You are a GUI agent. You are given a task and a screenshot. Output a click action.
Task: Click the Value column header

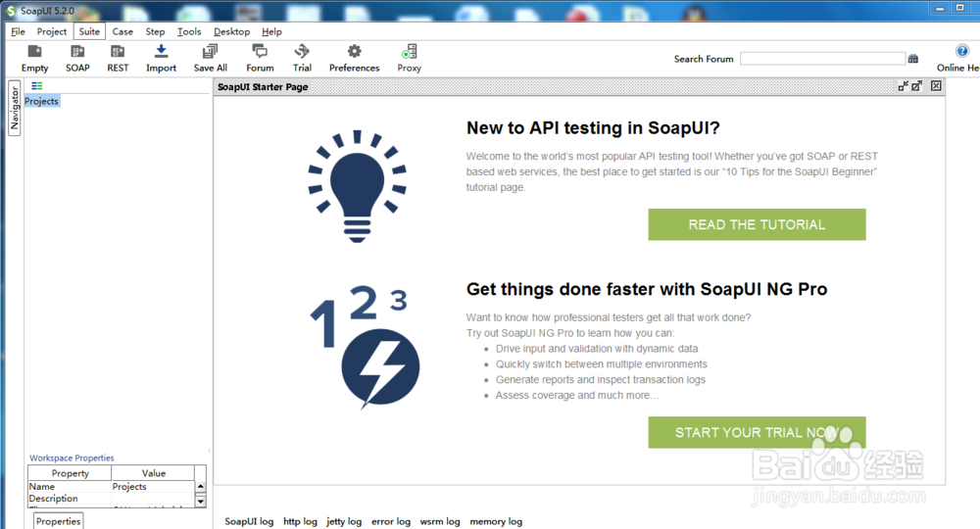point(153,473)
